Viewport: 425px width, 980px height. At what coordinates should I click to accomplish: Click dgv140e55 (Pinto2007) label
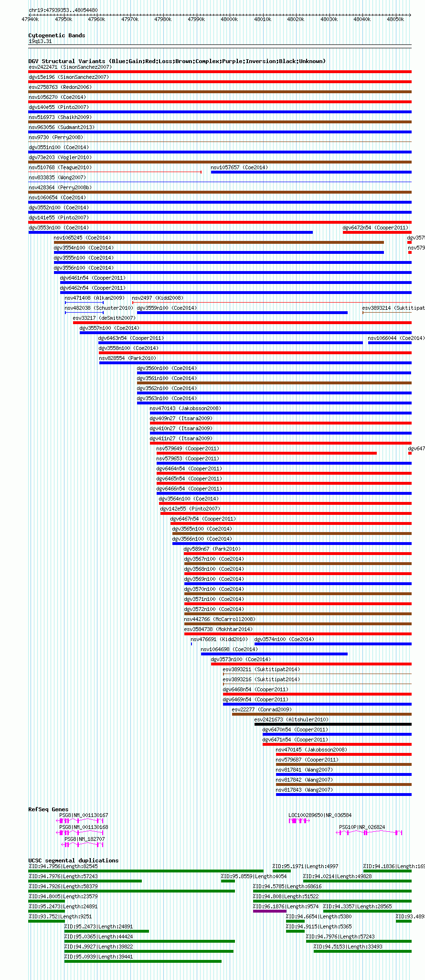pyautogui.click(x=58, y=107)
